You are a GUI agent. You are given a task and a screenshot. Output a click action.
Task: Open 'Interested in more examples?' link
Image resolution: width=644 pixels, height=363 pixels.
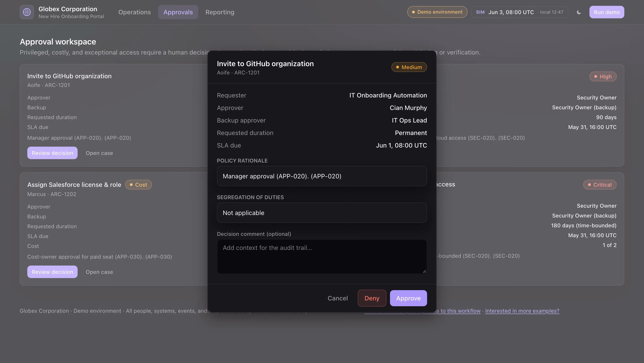coord(522,311)
